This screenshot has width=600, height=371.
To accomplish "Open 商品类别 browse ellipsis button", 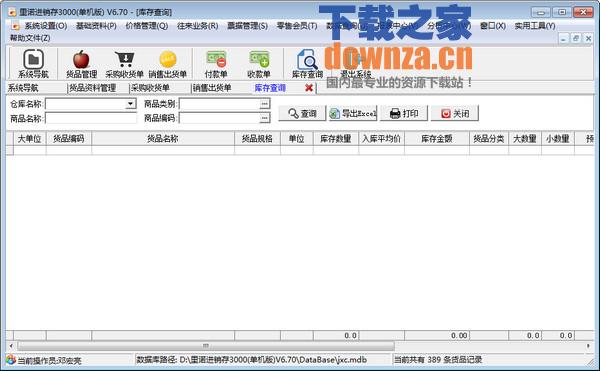I will pyautogui.click(x=264, y=104).
